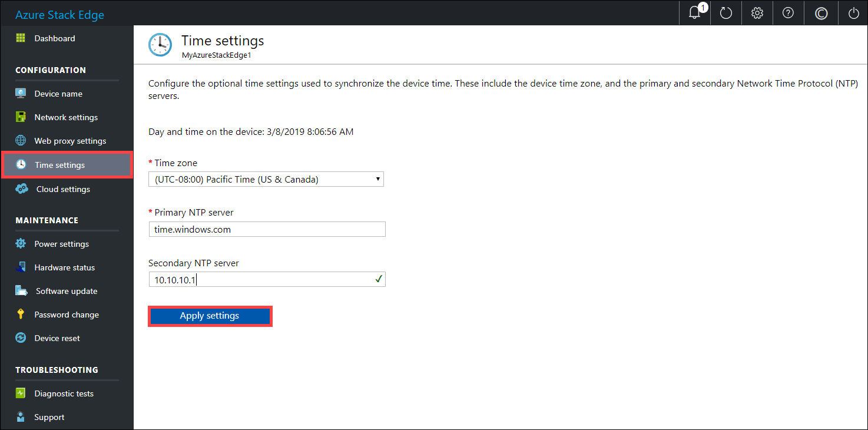Click the Device reset icon

coord(21,338)
